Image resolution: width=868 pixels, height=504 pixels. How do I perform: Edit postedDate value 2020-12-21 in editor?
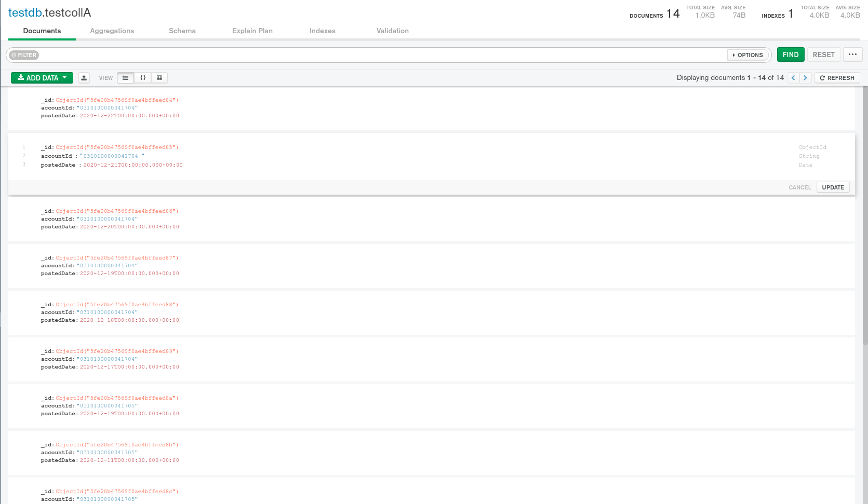coord(133,165)
